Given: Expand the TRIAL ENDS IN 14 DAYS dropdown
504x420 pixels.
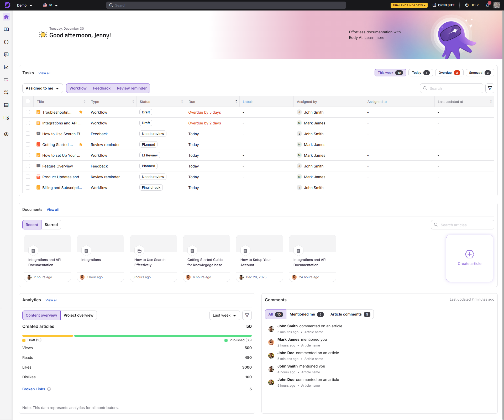Looking at the screenshot, I should coord(409,5).
